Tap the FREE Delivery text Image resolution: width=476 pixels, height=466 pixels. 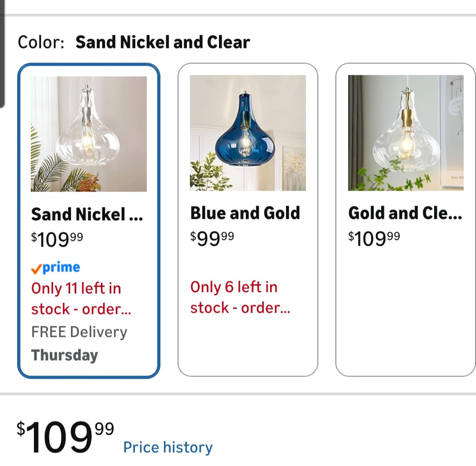click(79, 332)
